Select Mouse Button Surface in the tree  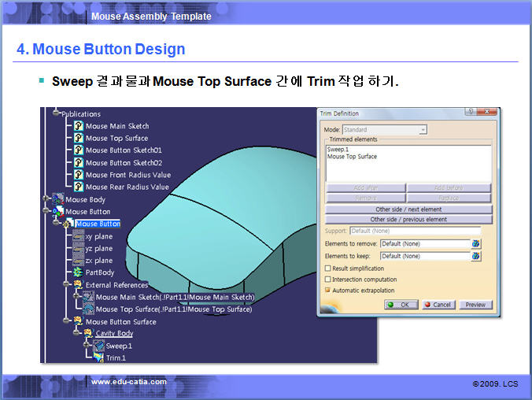[120, 321]
